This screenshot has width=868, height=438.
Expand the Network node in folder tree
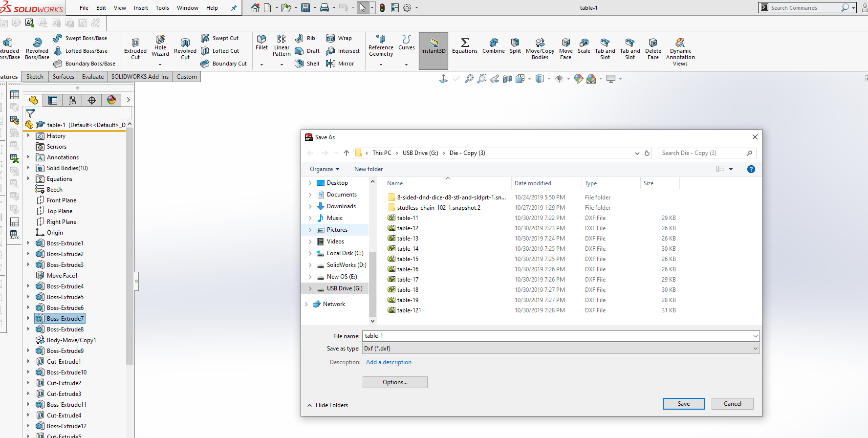click(x=306, y=304)
